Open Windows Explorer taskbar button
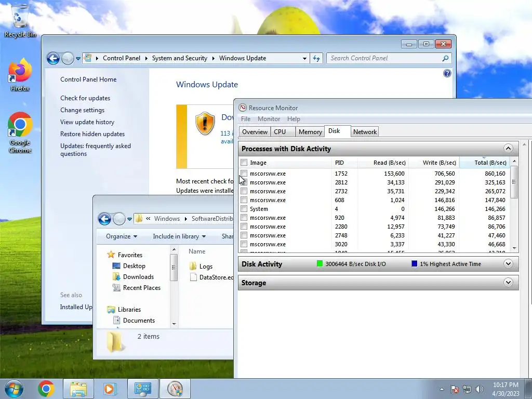 tap(78, 389)
